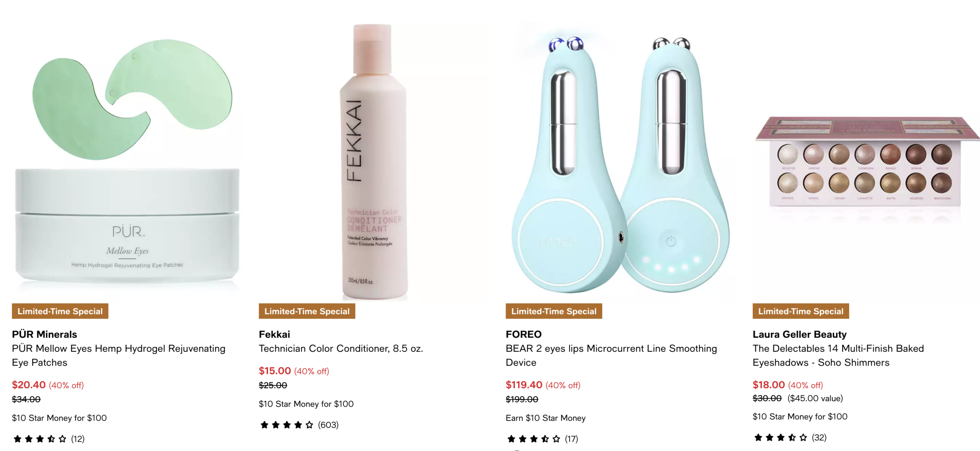Click the Fekkai conditioner star rating
Screen dimensions: 980x451
(287, 425)
